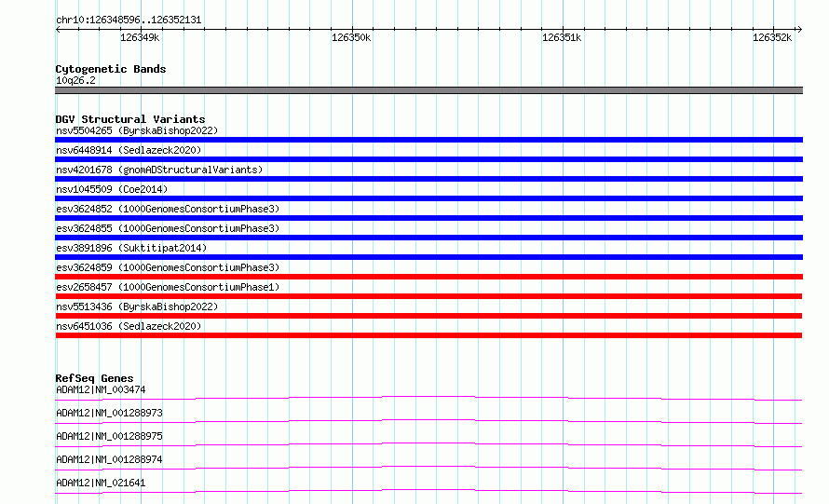Click the magenta intron line of ADAM12|NM_001288975
829x504 pixels.
(428, 444)
